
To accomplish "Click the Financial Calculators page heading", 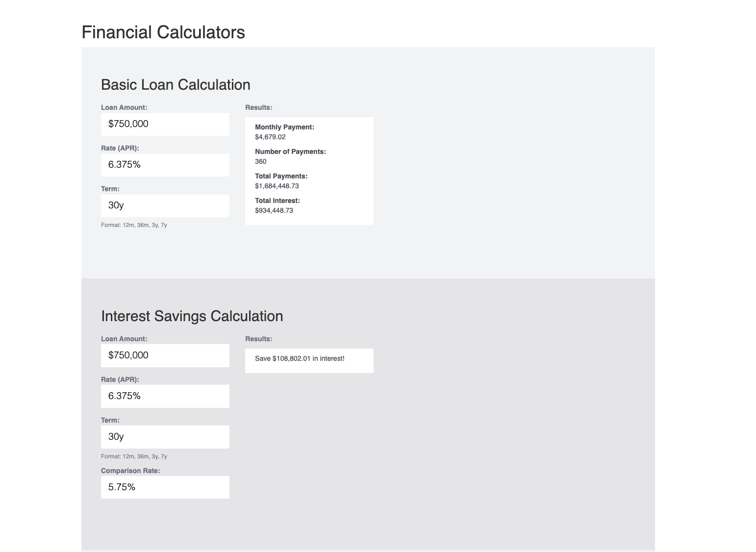I will point(163,32).
